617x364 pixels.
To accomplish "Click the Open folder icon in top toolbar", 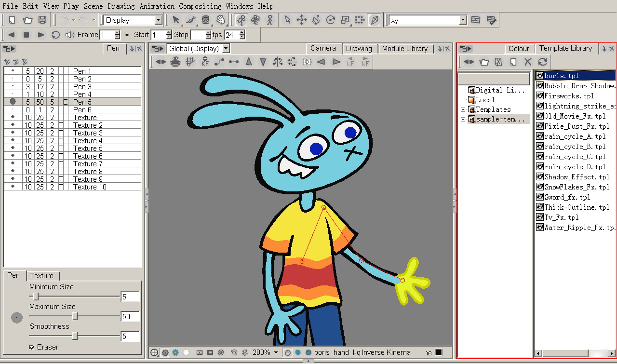I will click(x=27, y=20).
